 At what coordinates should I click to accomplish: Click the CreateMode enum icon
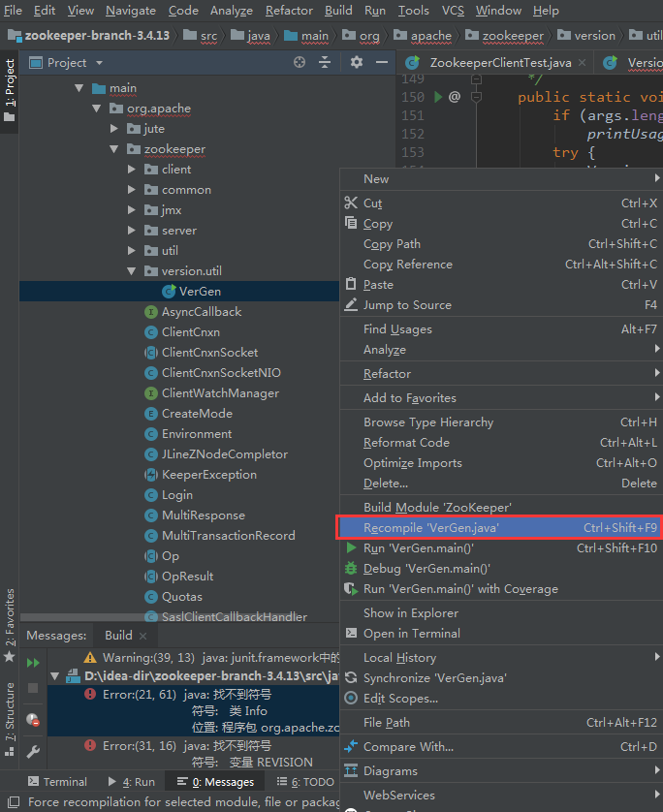click(151, 413)
